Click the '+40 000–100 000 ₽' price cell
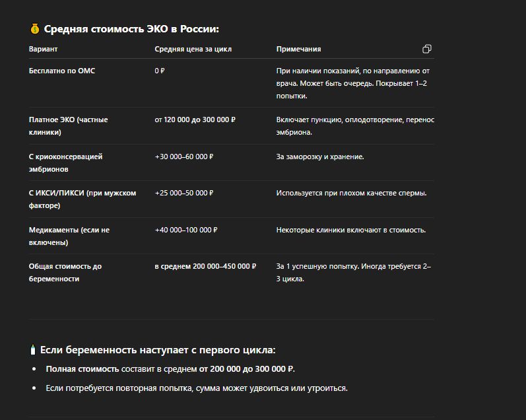Image resolution: width=526 pixels, height=420 pixels. (x=186, y=230)
